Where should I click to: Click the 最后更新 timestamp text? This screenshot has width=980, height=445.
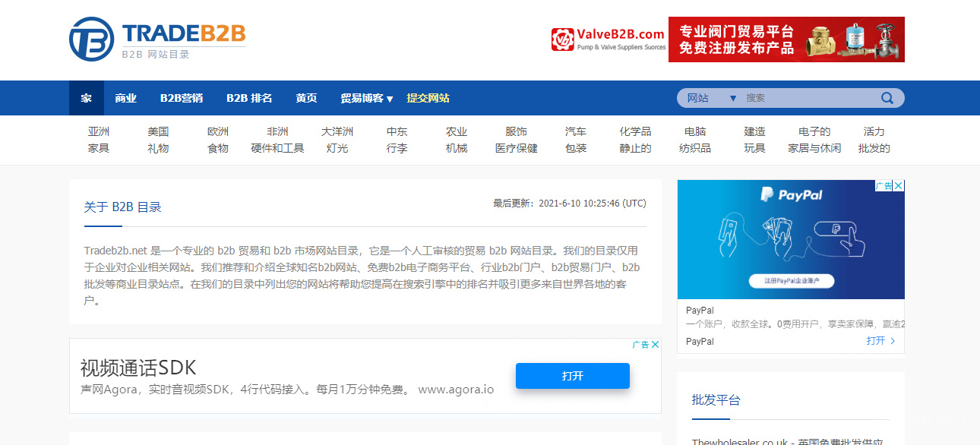coord(570,204)
